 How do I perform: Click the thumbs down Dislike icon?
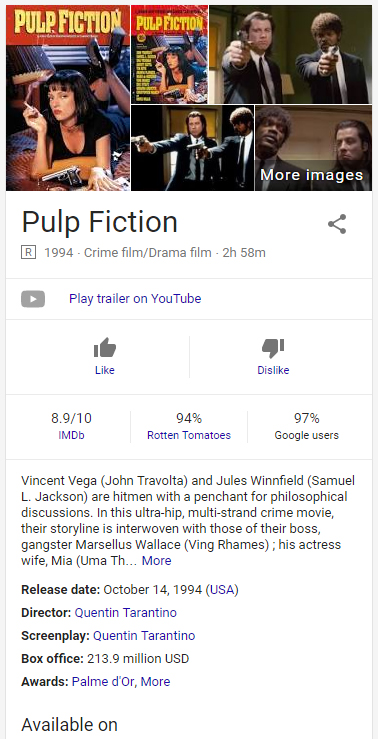[273, 348]
